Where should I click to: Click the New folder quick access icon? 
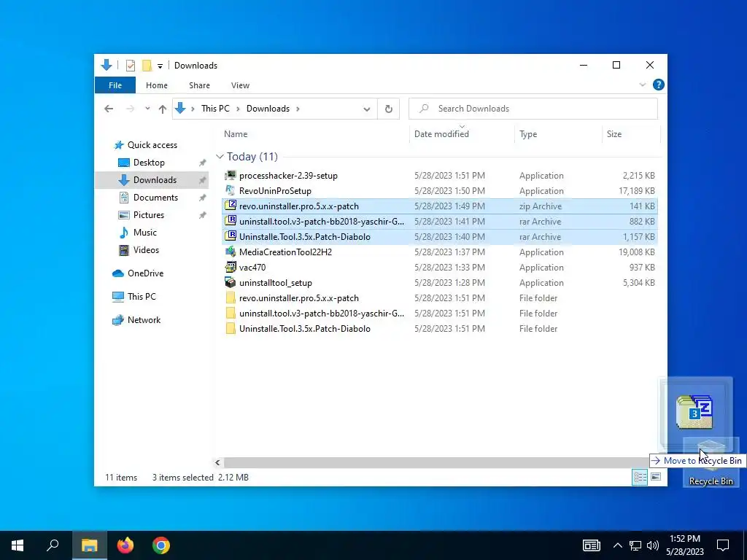[147, 65]
